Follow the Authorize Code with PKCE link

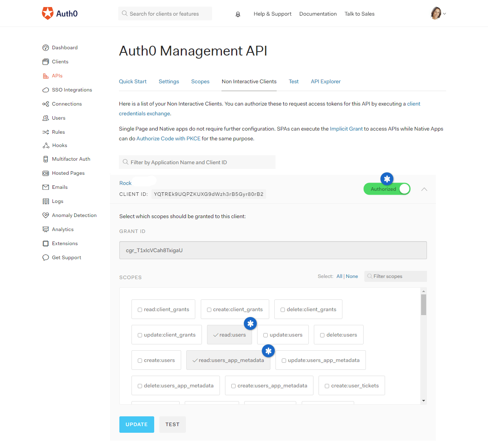coord(168,138)
